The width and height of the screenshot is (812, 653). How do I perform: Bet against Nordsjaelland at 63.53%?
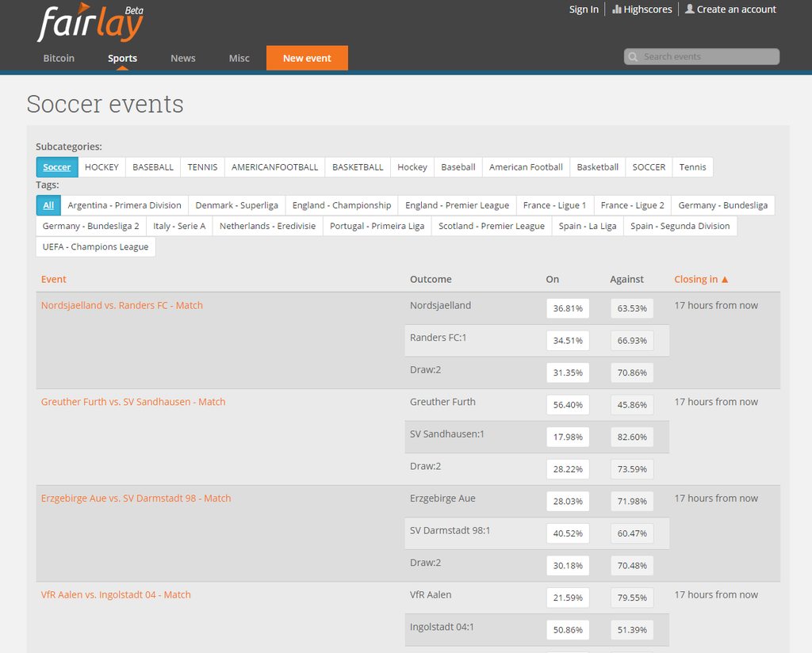(x=632, y=308)
